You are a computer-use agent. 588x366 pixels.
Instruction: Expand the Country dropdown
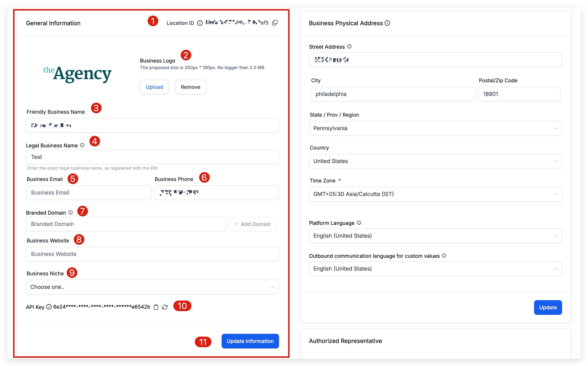[435, 161]
